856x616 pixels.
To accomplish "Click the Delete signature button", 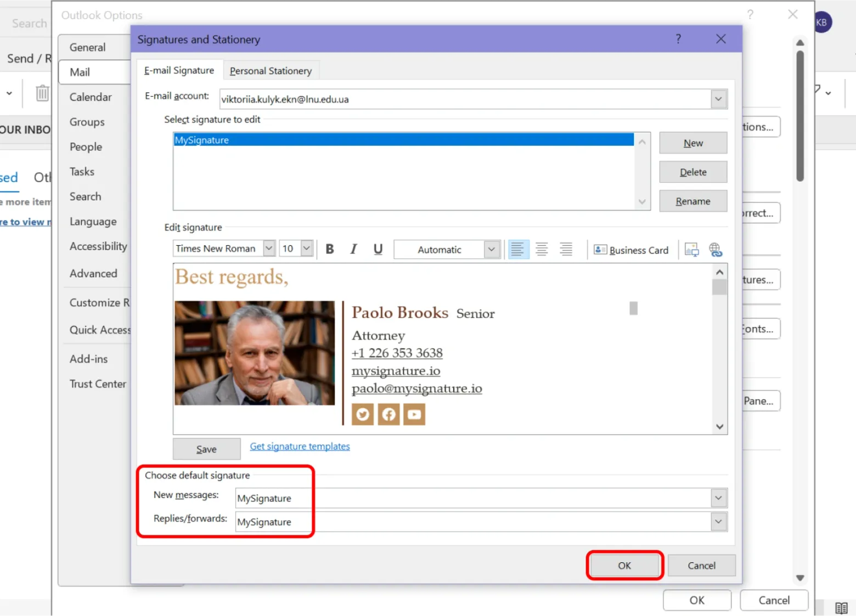I will tap(693, 172).
